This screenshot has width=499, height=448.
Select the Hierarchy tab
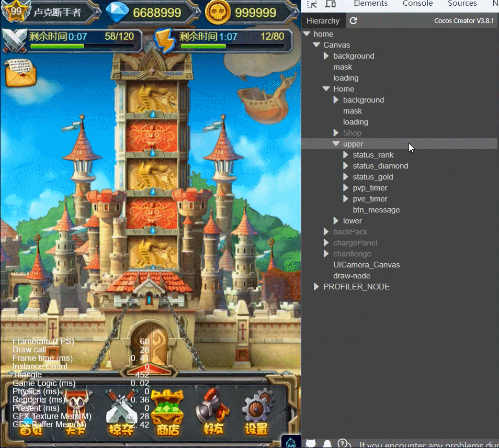323,21
